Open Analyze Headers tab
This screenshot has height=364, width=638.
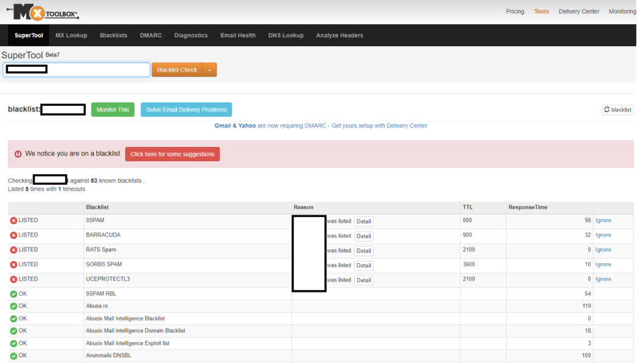340,35
